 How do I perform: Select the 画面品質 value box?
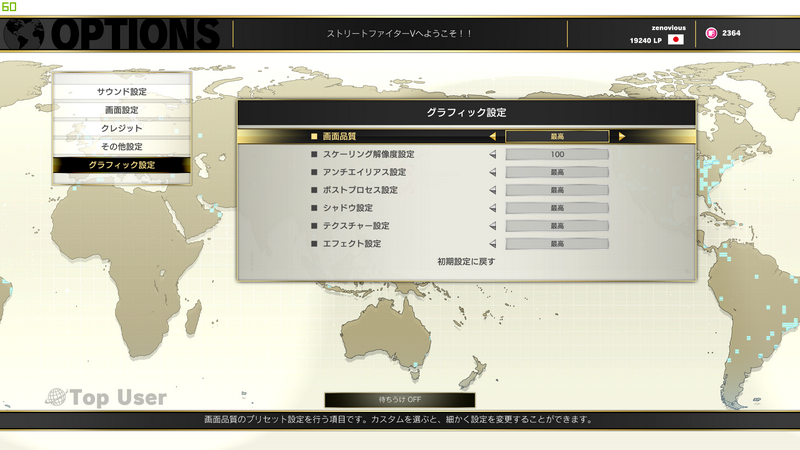point(557,136)
